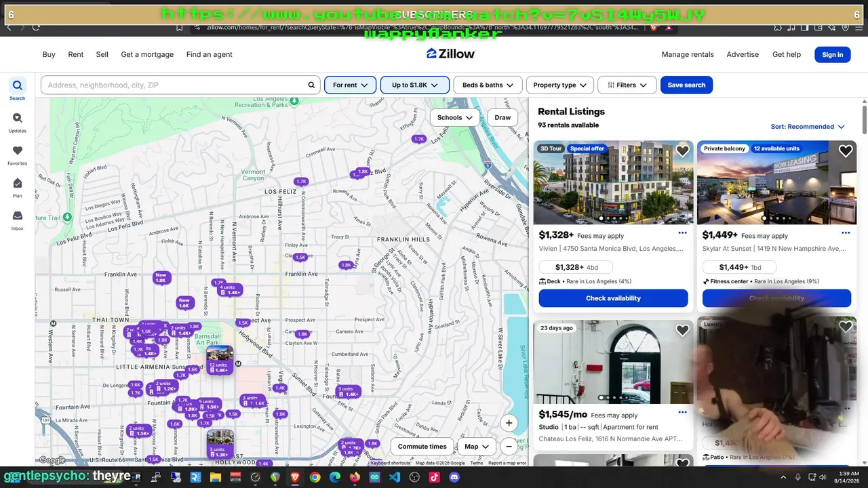
Task: Select the $1,328+ 4bd unit option
Action: pos(576,267)
